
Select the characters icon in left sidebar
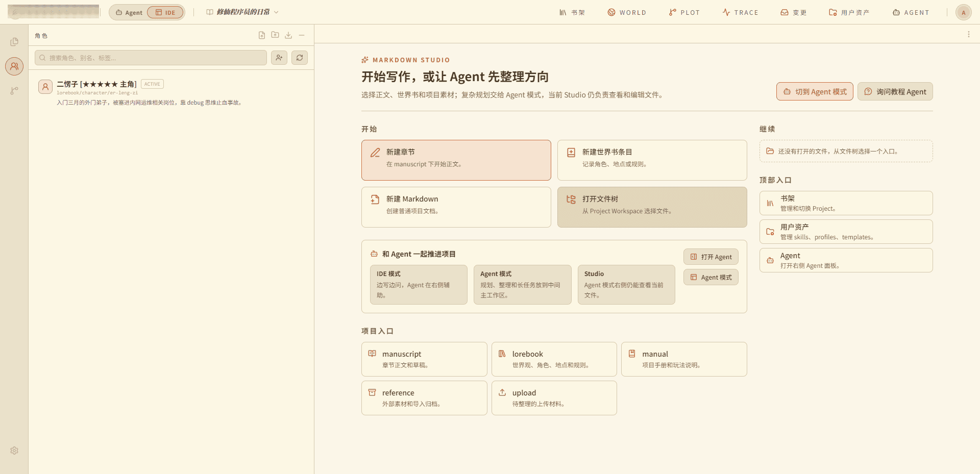14,66
